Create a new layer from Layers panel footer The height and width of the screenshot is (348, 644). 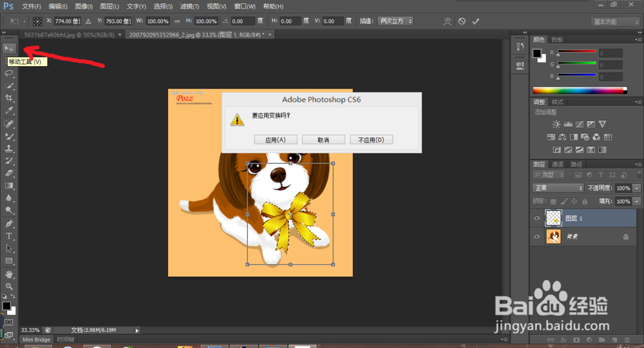pos(614,340)
